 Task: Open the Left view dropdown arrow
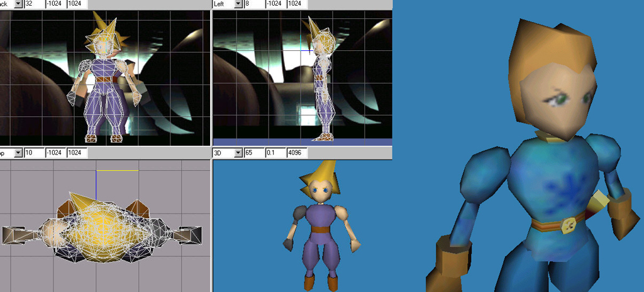[x=238, y=4]
